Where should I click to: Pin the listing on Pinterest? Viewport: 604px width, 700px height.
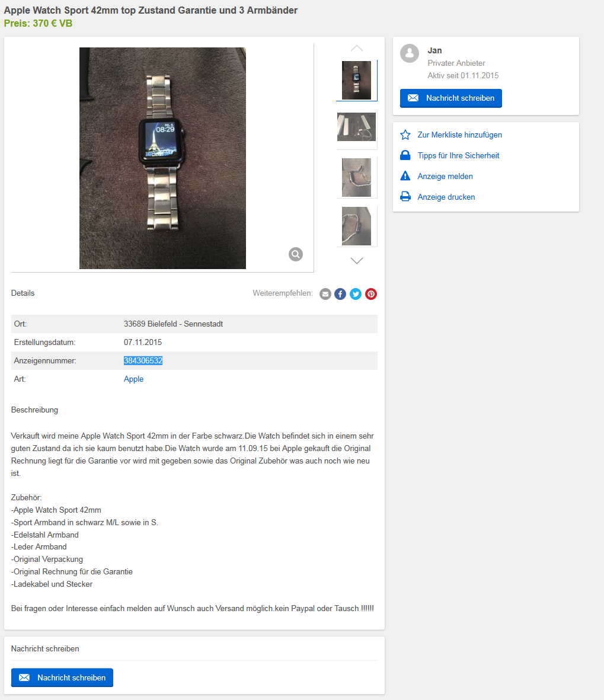tap(371, 294)
